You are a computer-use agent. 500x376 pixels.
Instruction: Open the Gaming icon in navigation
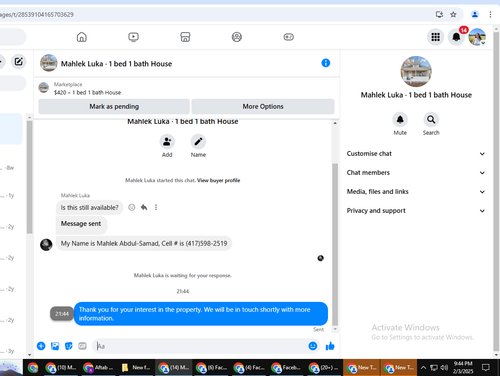[x=289, y=37]
